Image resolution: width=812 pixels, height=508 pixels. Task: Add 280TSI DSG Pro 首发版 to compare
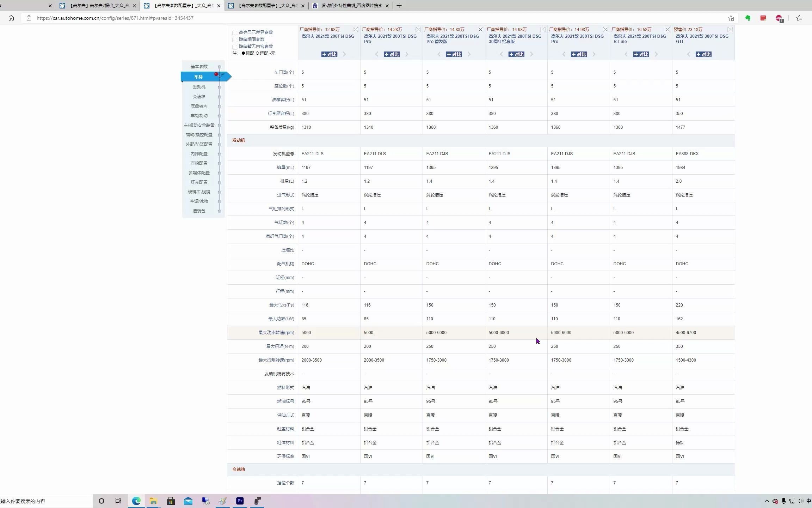click(x=454, y=54)
